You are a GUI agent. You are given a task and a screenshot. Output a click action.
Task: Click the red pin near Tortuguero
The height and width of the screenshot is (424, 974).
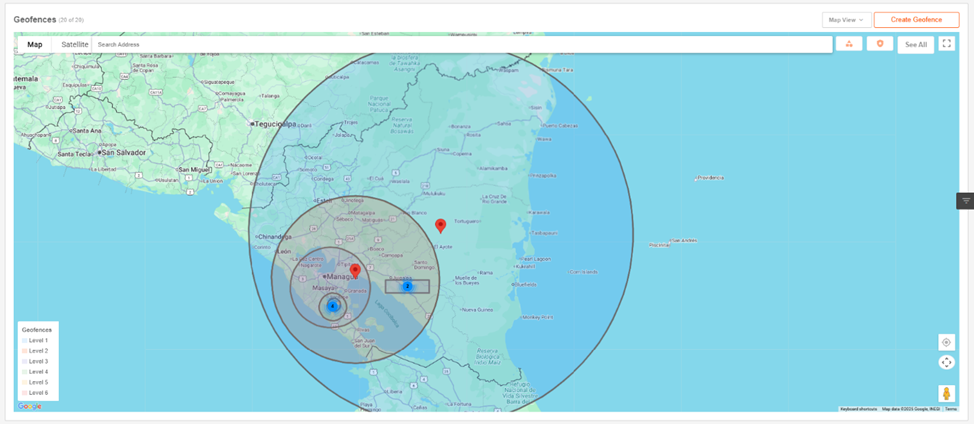point(440,226)
